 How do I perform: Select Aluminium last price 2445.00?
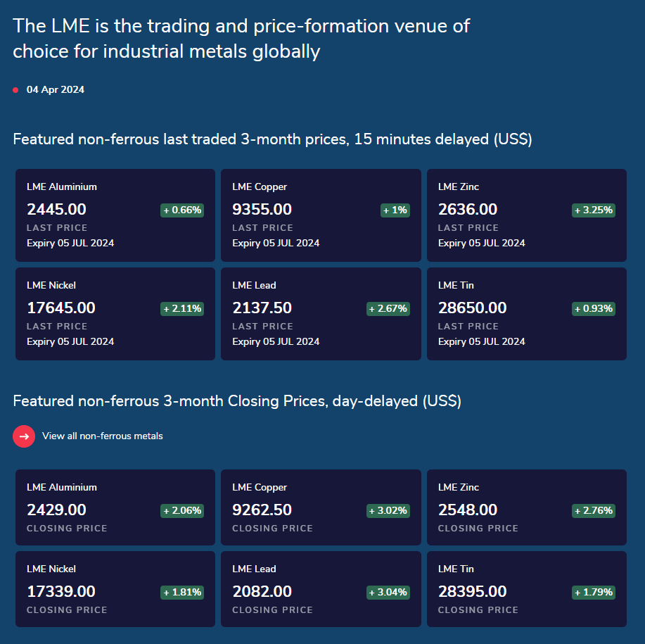point(56,210)
